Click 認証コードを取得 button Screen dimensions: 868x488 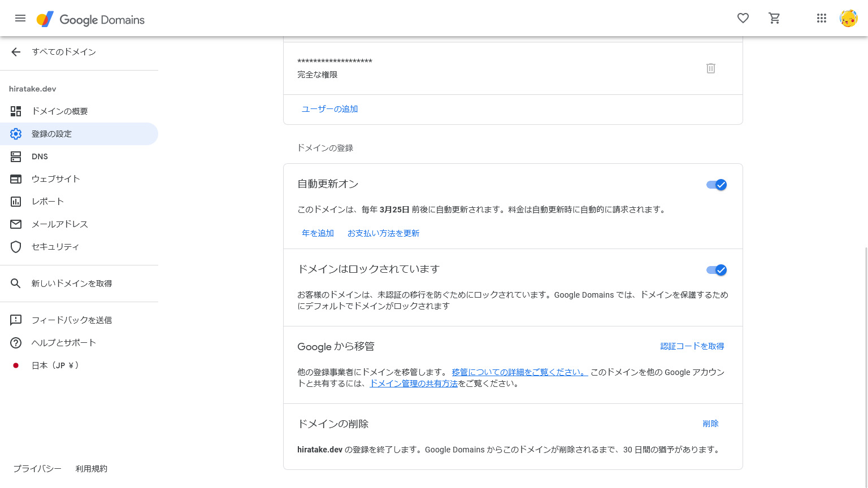click(692, 346)
